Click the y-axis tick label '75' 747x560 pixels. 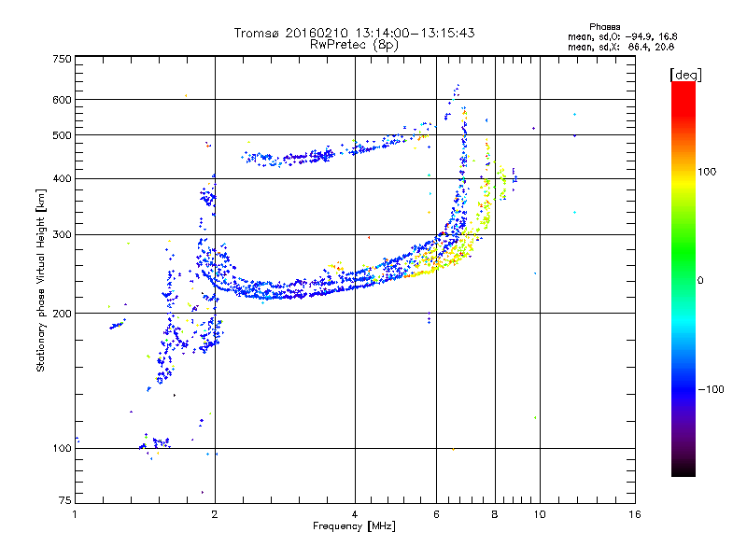(x=65, y=500)
